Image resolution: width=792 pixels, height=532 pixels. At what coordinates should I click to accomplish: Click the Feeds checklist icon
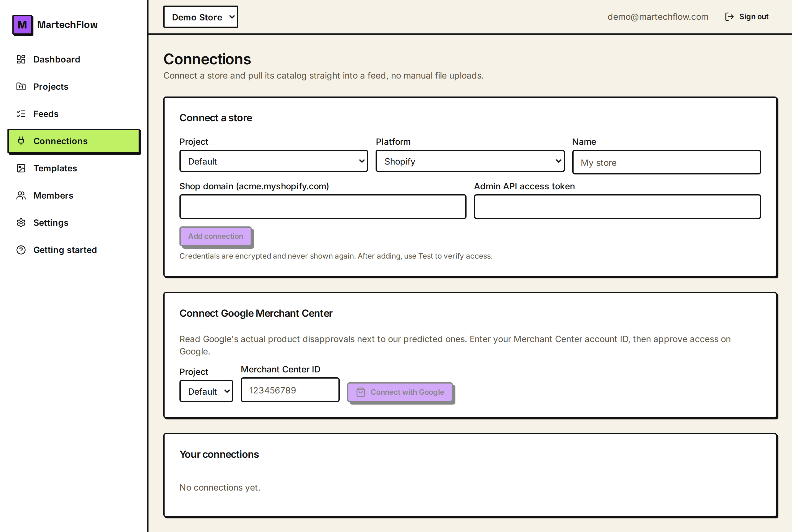point(21,114)
